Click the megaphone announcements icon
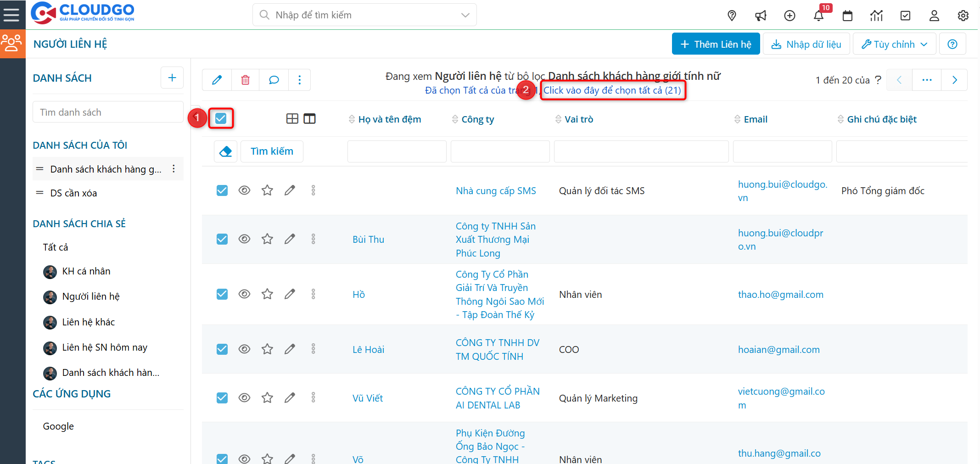 pyautogui.click(x=761, y=16)
